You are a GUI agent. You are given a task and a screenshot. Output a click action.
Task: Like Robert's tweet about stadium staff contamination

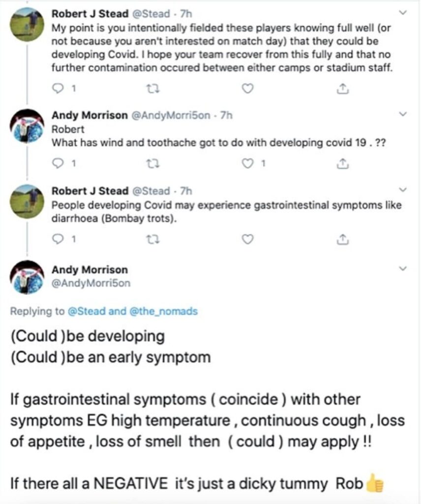pyautogui.click(x=249, y=89)
